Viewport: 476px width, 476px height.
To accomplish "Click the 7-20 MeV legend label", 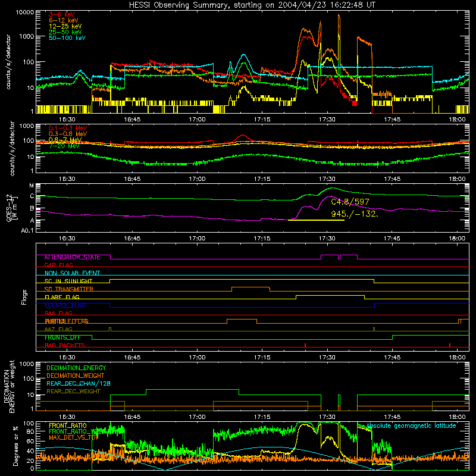I will 64,146.
